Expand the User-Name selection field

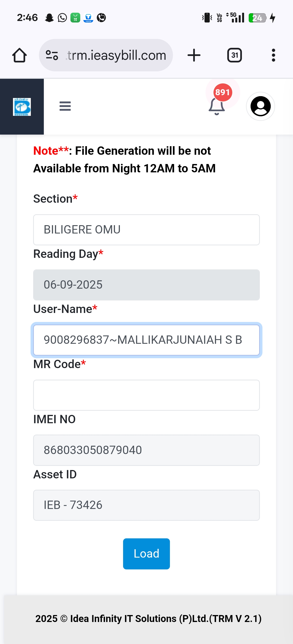pos(146,340)
